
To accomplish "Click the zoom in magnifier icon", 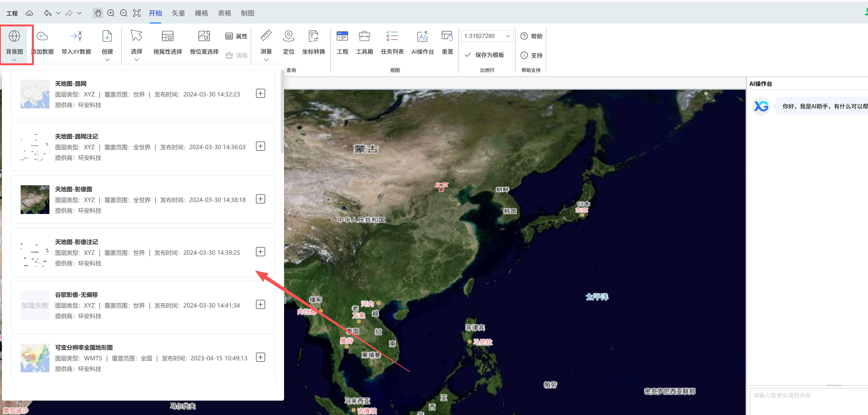I will (x=111, y=13).
